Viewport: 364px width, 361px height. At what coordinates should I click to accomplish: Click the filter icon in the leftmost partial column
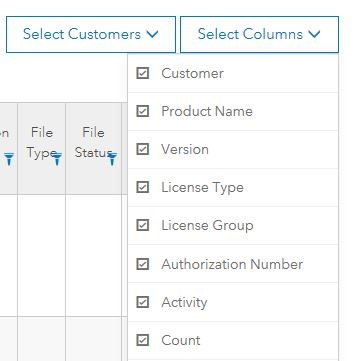tap(9, 159)
